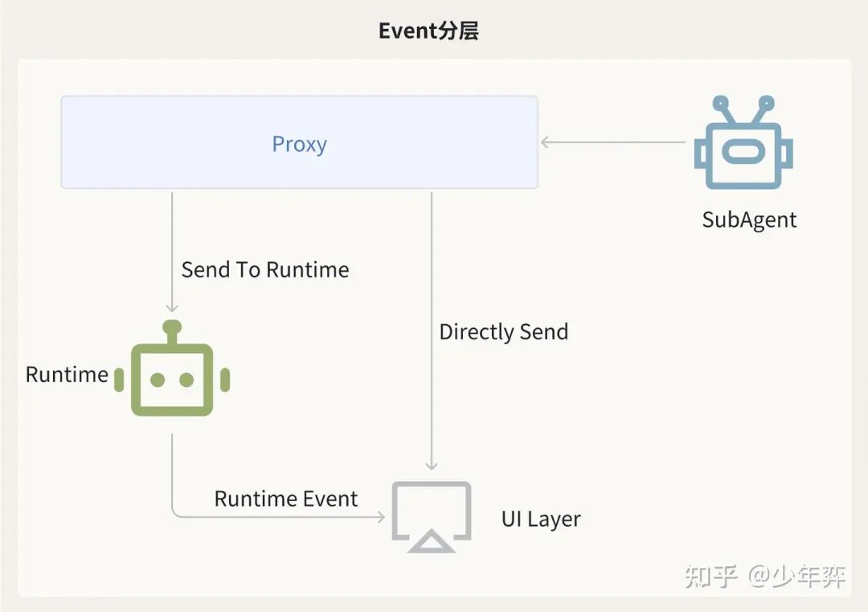The width and height of the screenshot is (868, 612).
Task: Click the "Event分层" diagram title
Action: (428, 31)
